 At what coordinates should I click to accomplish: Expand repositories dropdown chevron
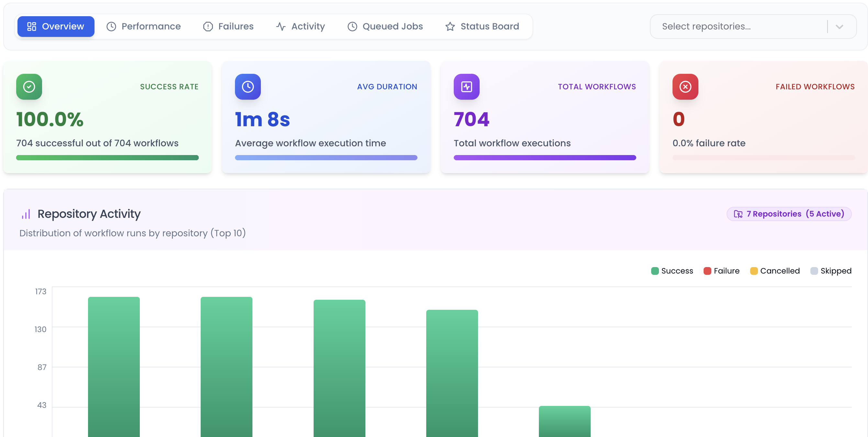point(839,27)
